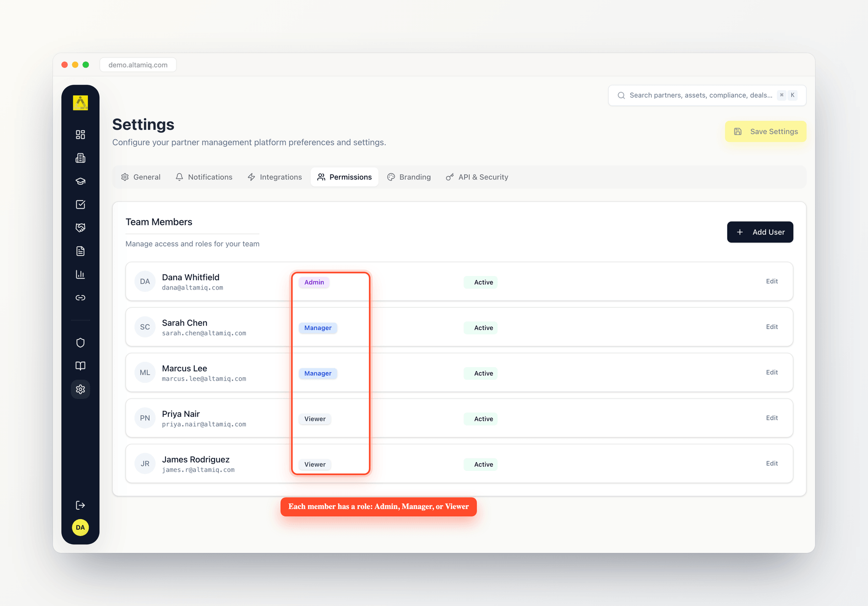Open the handshake deals icon
Image resolution: width=868 pixels, height=606 pixels.
click(x=81, y=228)
